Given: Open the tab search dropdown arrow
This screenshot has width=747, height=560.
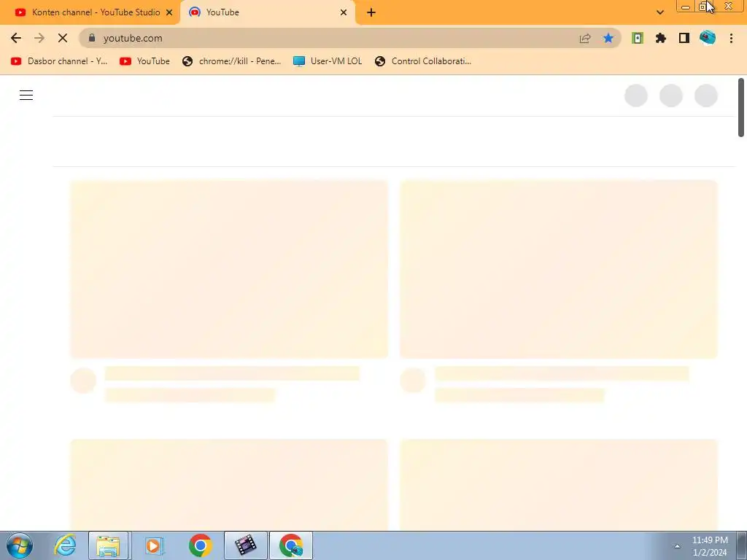Looking at the screenshot, I should tap(659, 12).
